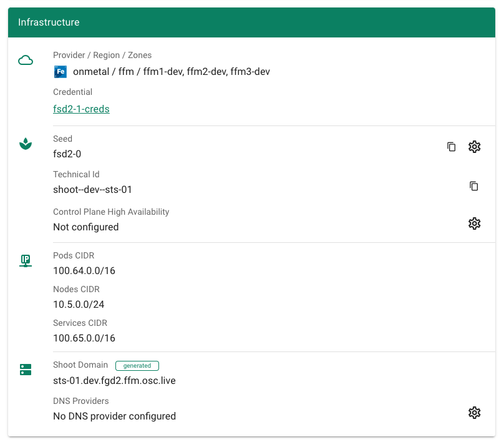Click the fsd2-1-creds credential link
This screenshot has height=442, width=504.
pos(81,109)
